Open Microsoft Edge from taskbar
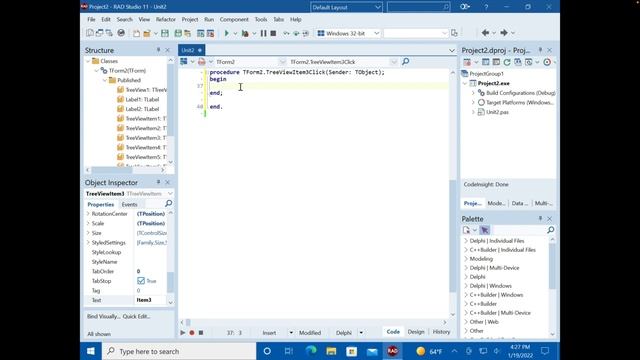Screen dimensions: 640x360 [311, 351]
